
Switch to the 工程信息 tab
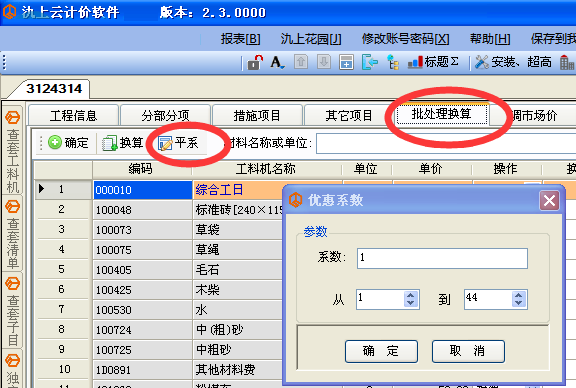click(73, 115)
